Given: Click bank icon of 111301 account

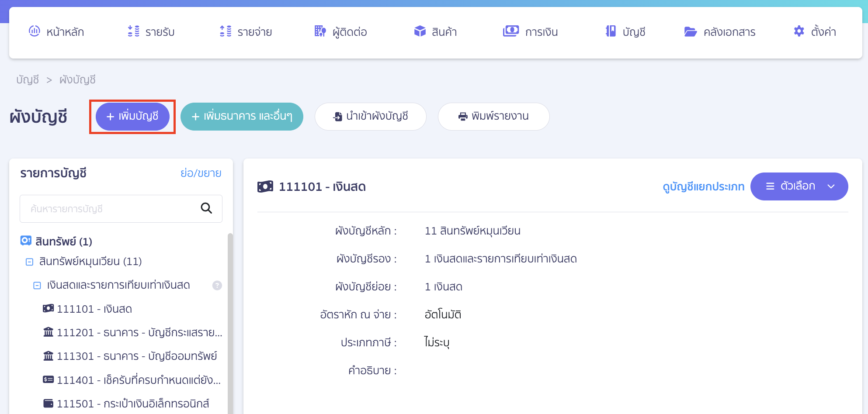Looking at the screenshot, I should (48, 355).
